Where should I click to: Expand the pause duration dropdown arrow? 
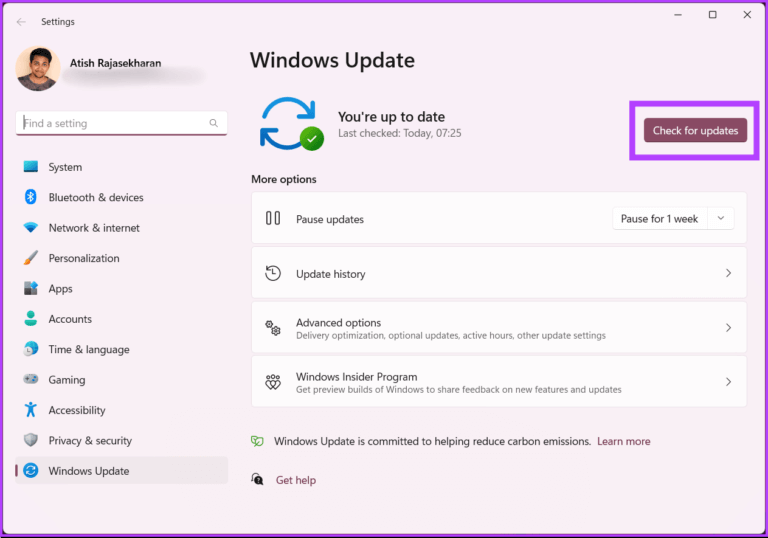click(720, 219)
